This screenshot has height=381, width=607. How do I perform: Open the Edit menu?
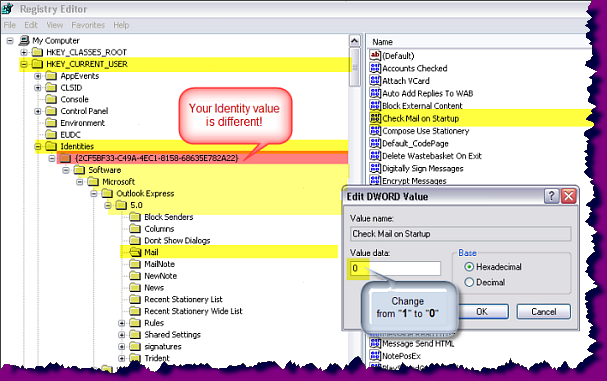tap(31, 25)
